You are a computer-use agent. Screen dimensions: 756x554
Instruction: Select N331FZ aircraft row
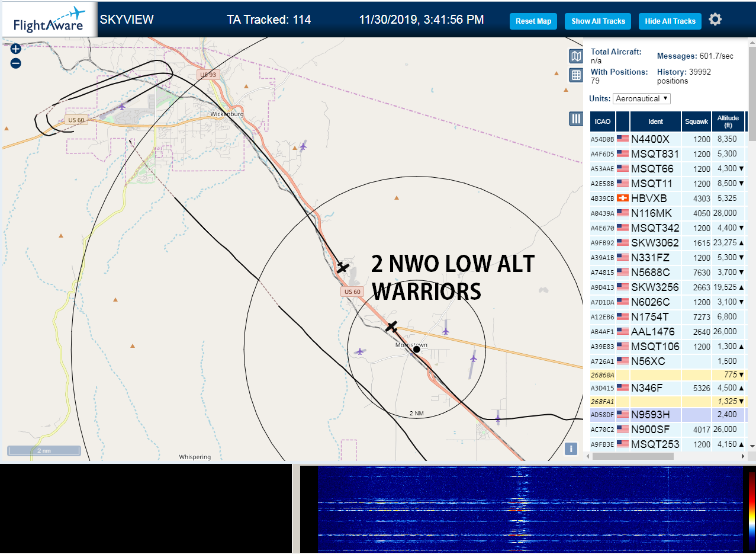coord(668,257)
